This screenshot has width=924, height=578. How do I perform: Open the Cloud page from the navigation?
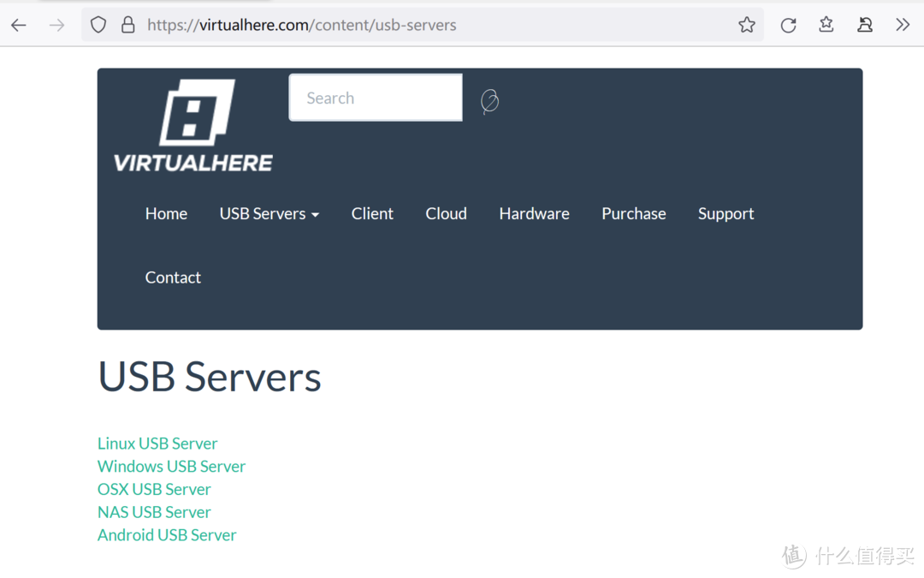click(x=446, y=214)
